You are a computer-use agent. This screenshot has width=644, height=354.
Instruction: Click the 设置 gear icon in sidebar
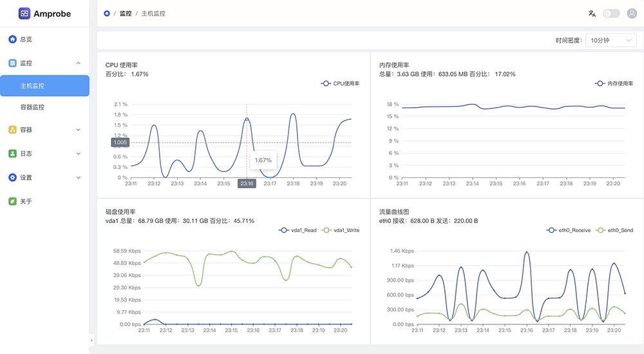point(12,177)
